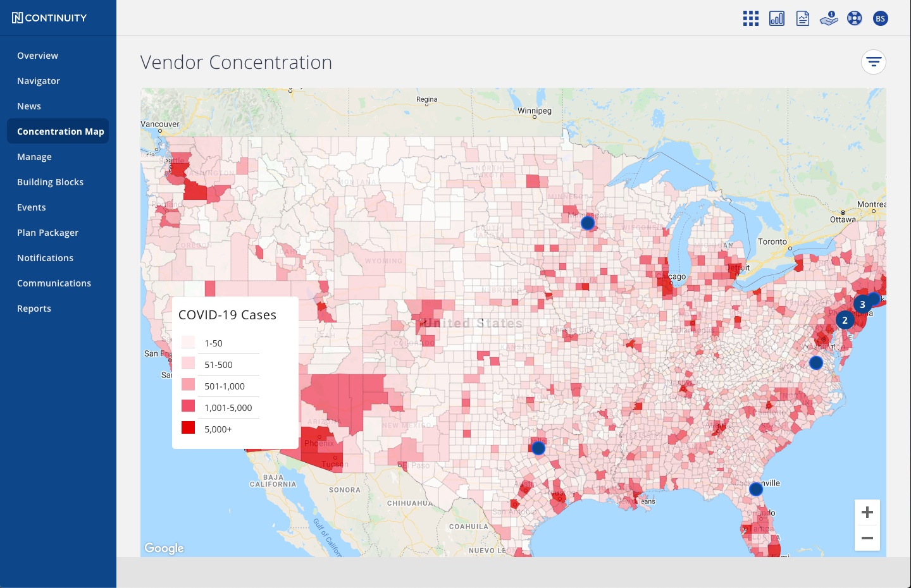Open the map filter button
This screenshot has height=588, width=911.
coord(874,62)
